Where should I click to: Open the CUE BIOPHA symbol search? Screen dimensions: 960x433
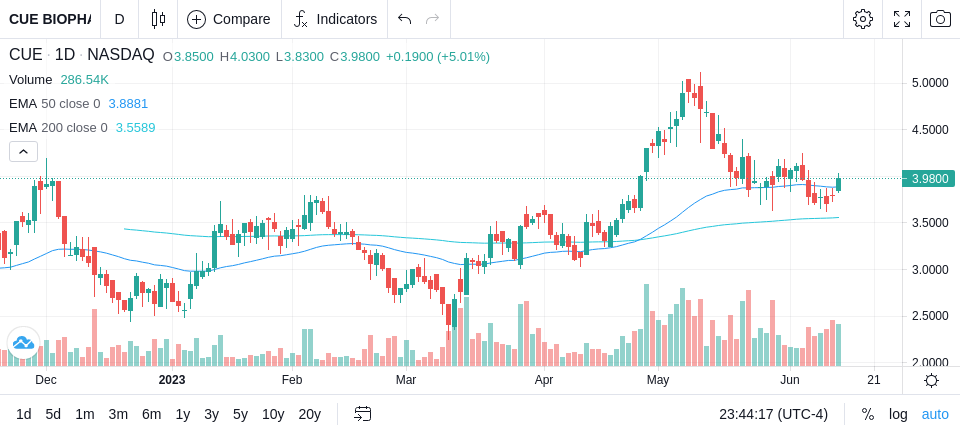click(x=50, y=19)
